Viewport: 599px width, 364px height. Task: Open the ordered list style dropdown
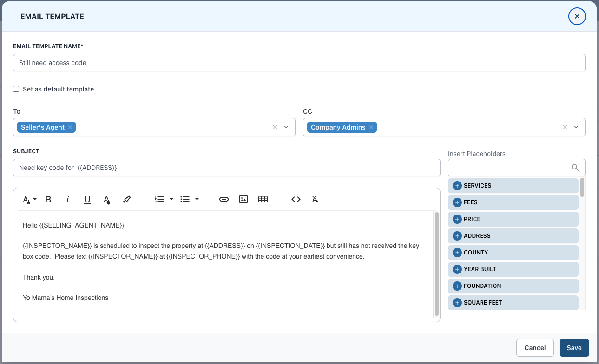click(171, 199)
